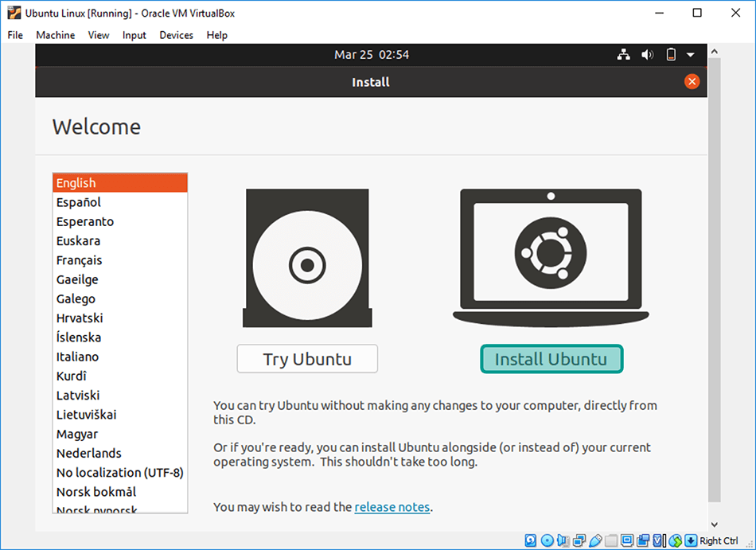Select Gaeilge in the language list
The image size is (756, 550).
120,279
